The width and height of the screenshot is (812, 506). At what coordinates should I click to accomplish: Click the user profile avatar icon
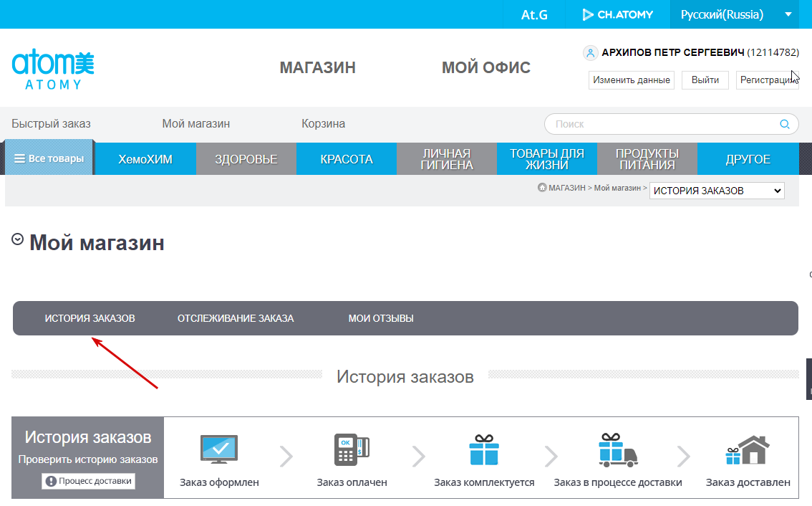click(590, 53)
